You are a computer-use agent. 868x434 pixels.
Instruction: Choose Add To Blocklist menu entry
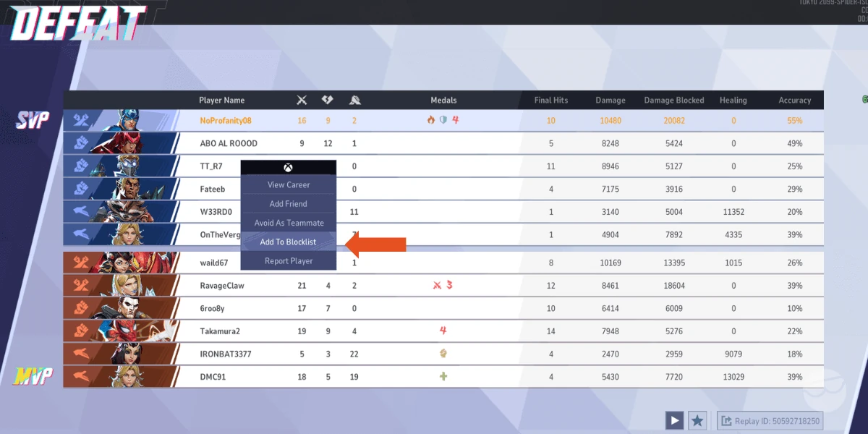click(289, 242)
